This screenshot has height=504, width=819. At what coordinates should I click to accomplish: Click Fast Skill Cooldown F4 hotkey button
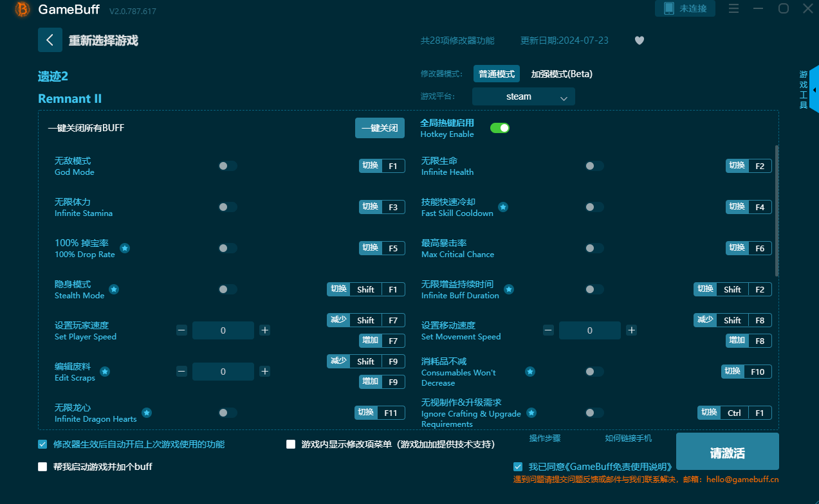[749, 207]
